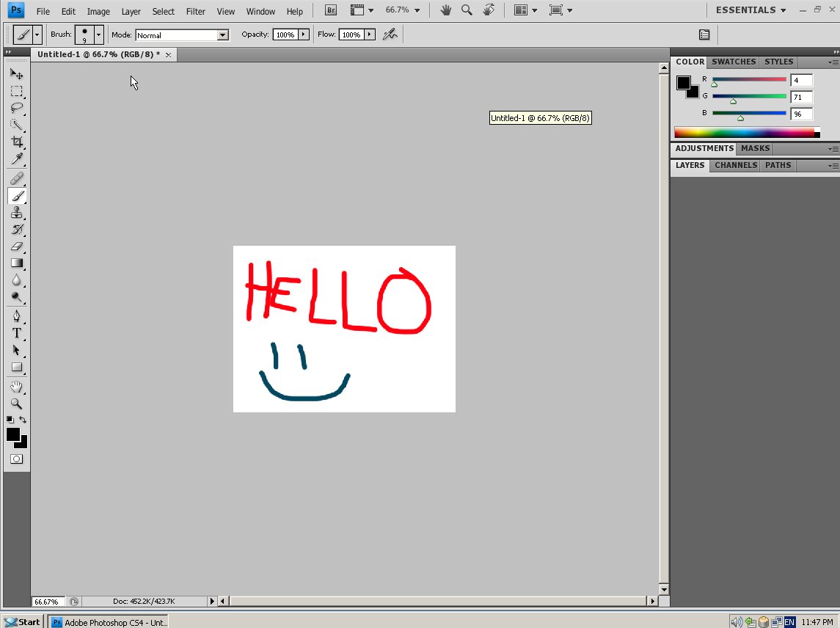The height and width of the screenshot is (628, 840).
Task: Select the Path Selection tool
Action: pos(17,351)
